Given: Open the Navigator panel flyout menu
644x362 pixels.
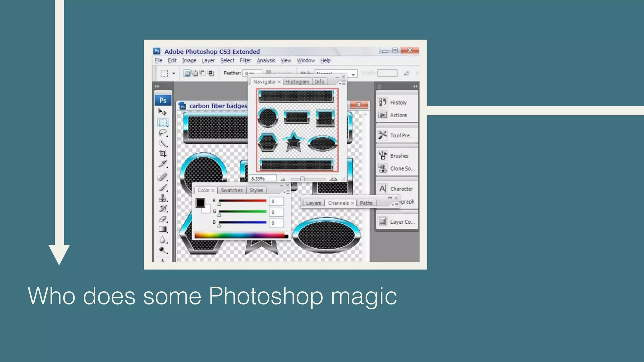Looking at the screenshot, I should (342, 83).
